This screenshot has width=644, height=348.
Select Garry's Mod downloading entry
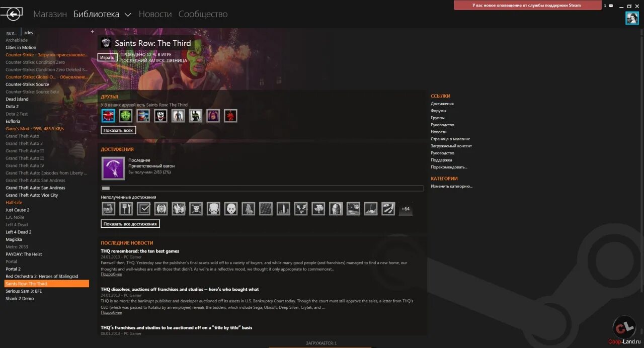point(35,129)
